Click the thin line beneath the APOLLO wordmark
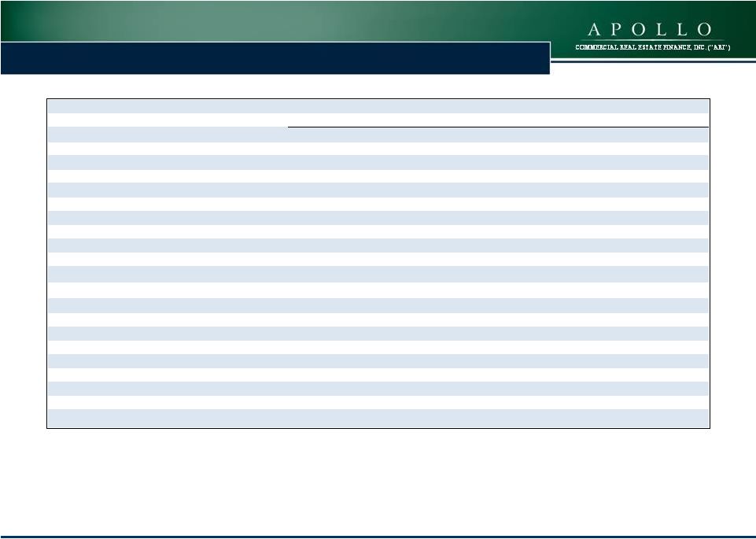The width and height of the screenshot is (756, 539). [649, 40]
